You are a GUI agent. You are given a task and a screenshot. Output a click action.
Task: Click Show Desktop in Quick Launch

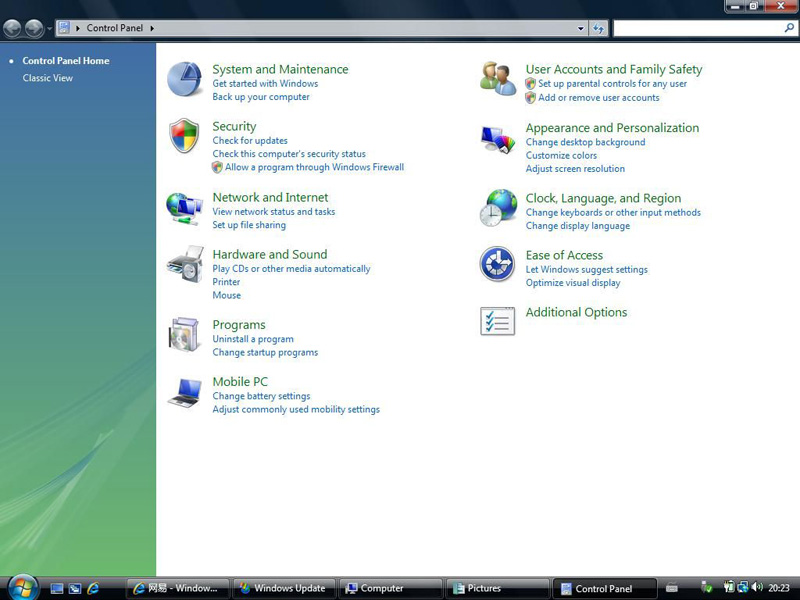click(57, 588)
